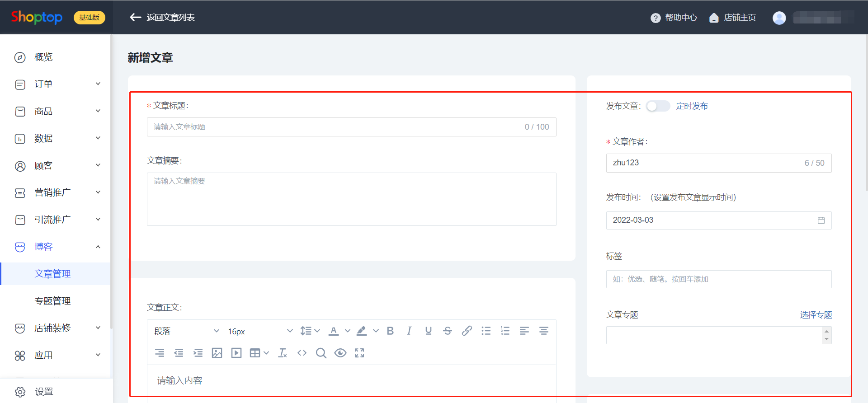
Task: Open 专题管理 in the sidebar
Action: pyautogui.click(x=52, y=301)
